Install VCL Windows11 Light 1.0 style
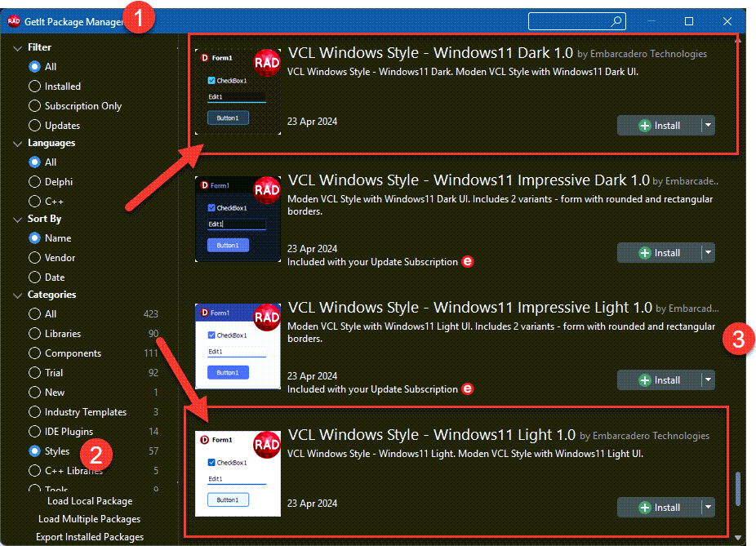 pyautogui.click(x=659, y=507)
